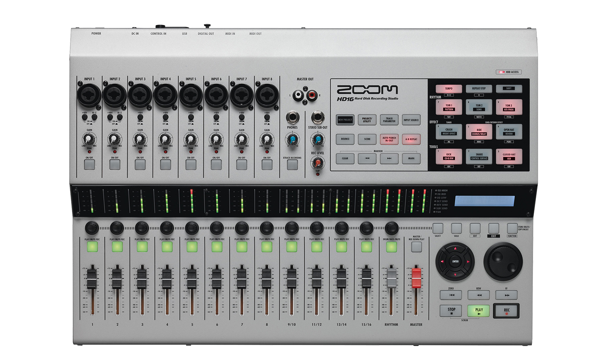Toggle INPUT 1 ON/OFF button
Viewport: 607px width, 364px height.
click(89, 165)
